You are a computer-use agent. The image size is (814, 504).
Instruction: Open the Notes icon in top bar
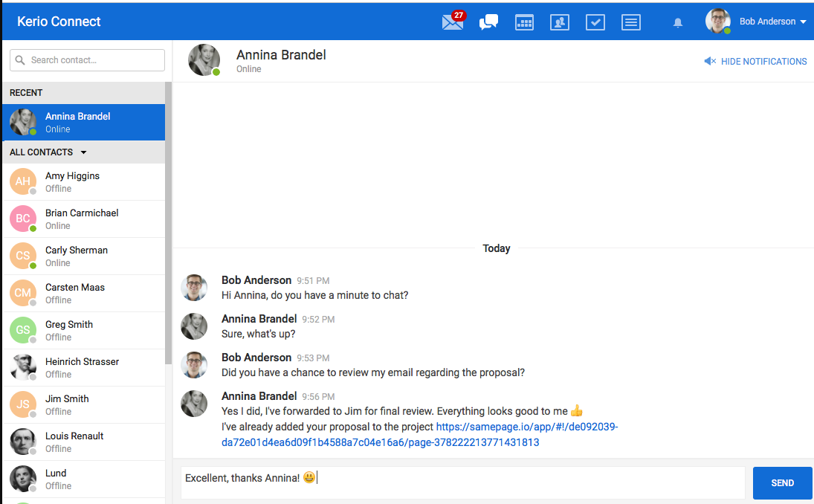click(x=630, y=22)
